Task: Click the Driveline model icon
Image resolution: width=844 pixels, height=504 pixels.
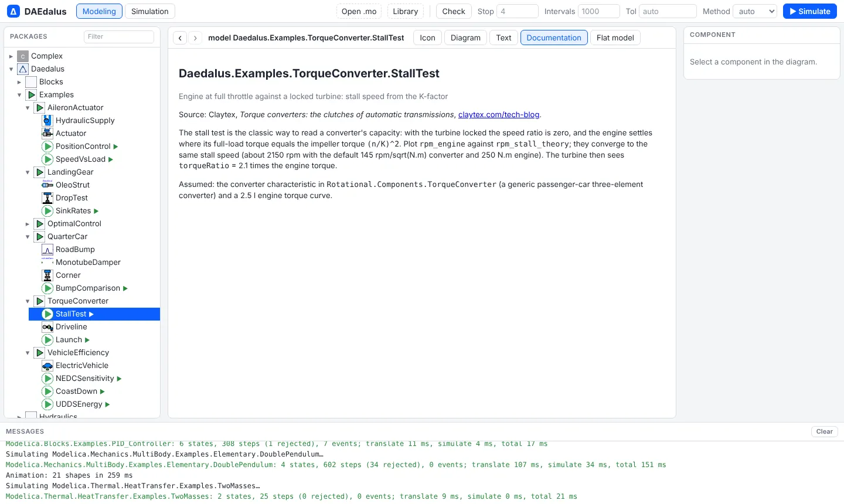Action: point(47,327)
